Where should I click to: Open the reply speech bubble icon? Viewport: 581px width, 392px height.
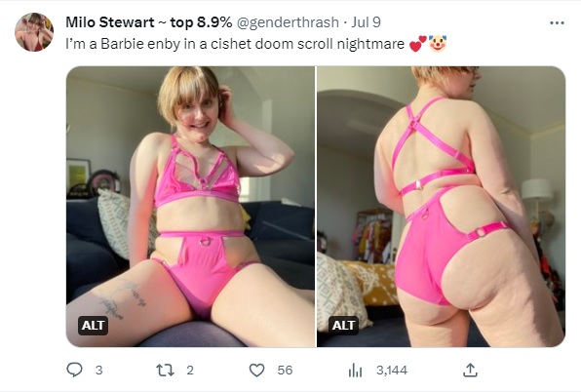74,370
